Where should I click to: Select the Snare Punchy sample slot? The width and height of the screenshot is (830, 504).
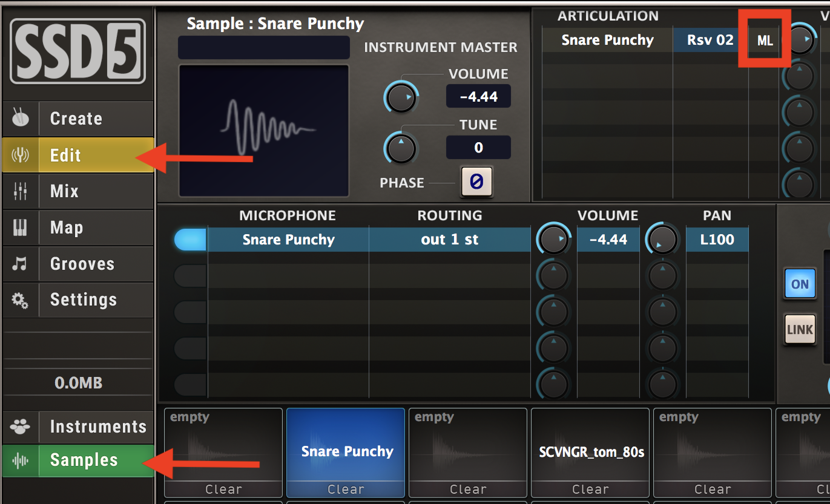346,445
